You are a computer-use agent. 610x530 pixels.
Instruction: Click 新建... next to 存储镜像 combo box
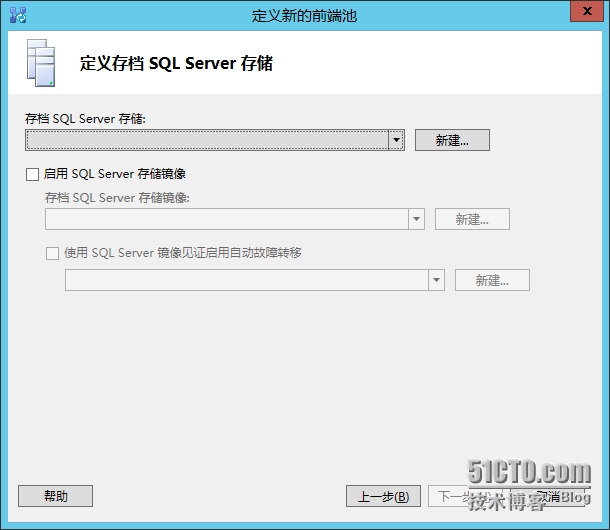pyautogui.click(x=472, y=219)
